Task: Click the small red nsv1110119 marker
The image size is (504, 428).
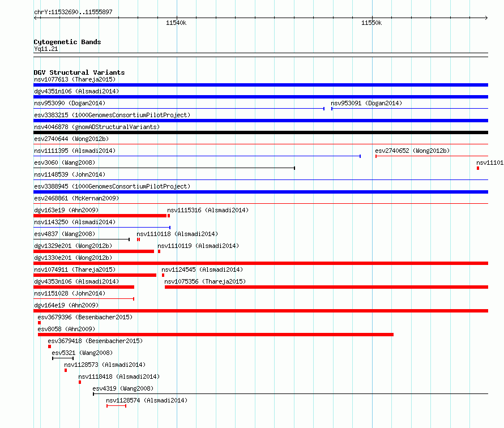Action: pos(159,251)
